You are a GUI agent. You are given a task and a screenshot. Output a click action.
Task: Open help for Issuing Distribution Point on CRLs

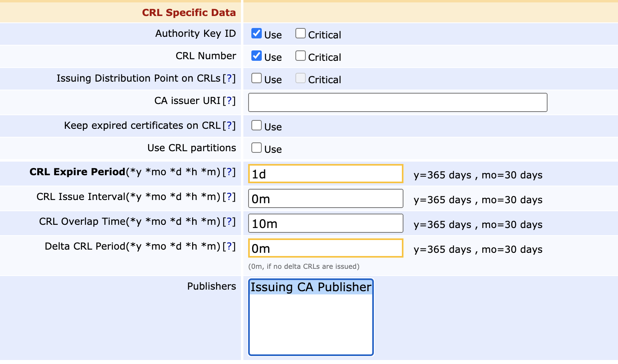click(229, 78)
